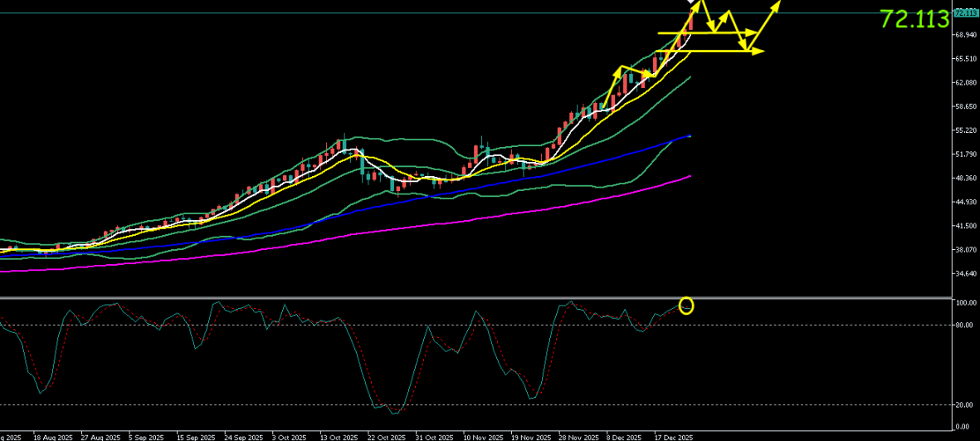980x441 pixels.
Task: Click the 18 Aug 2025 date label
Action: pos(53,436)
